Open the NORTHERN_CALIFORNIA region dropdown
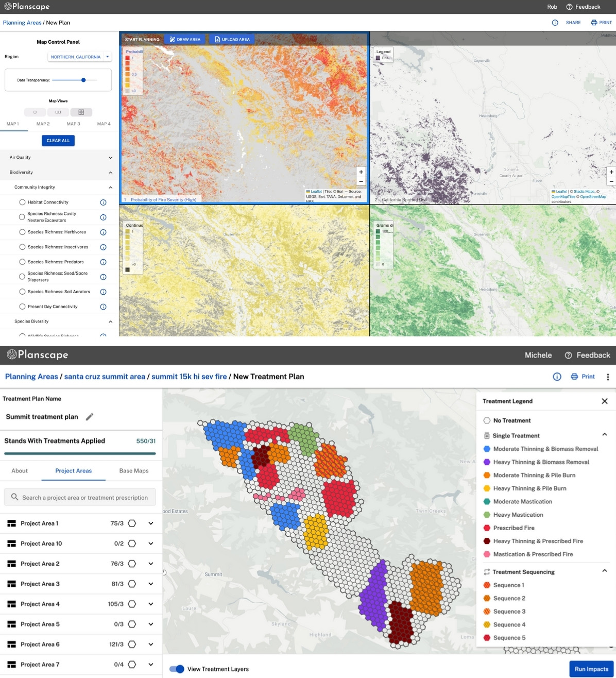The width and height of the screenshot is (616, 678). [80, 57]
